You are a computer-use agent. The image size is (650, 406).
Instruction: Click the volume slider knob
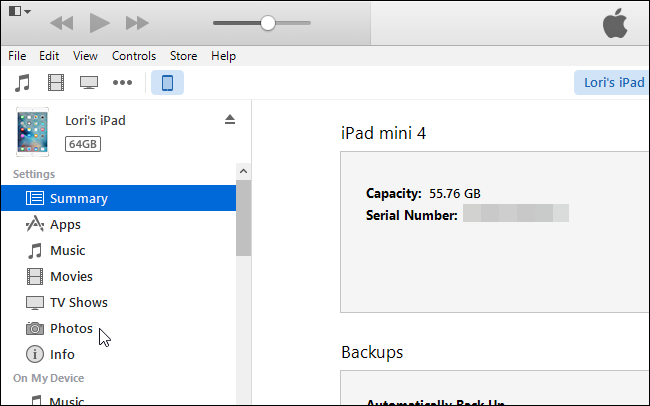click(x=267, y=22)
